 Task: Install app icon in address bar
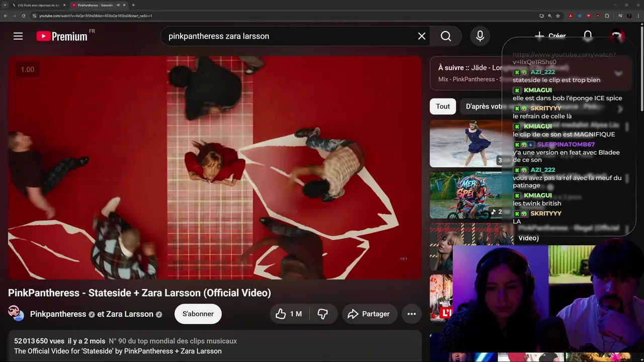point(542,16)
